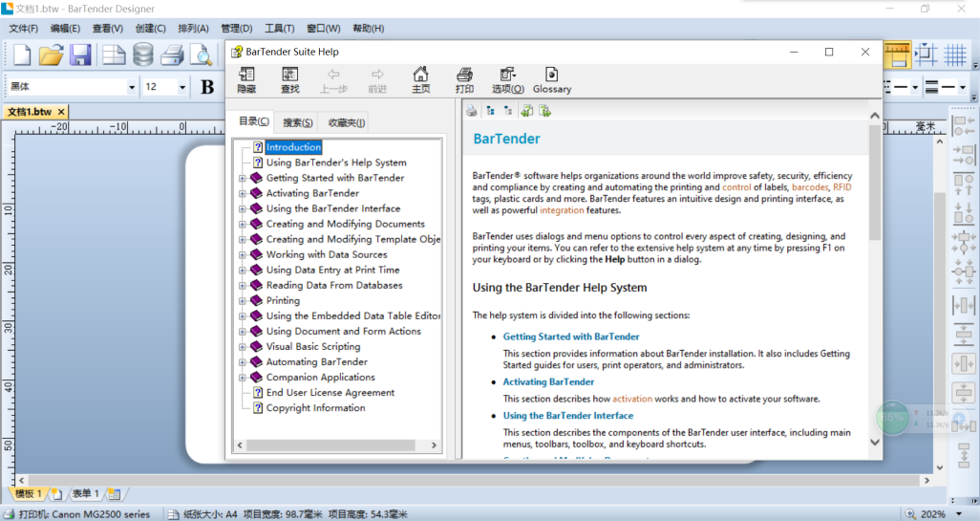Switch to the 搜索(S) help tab
The image size is (980, 521).
(x=297, y=122)
